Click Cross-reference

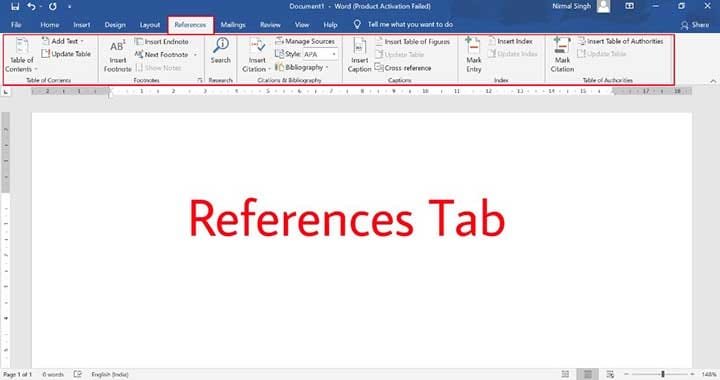pos(403,67)
